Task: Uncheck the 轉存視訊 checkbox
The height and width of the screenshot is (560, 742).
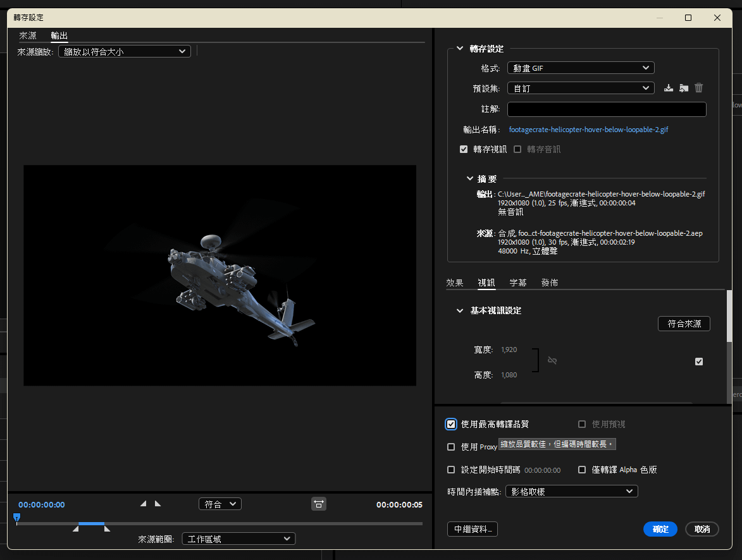Action: point(464,150)
